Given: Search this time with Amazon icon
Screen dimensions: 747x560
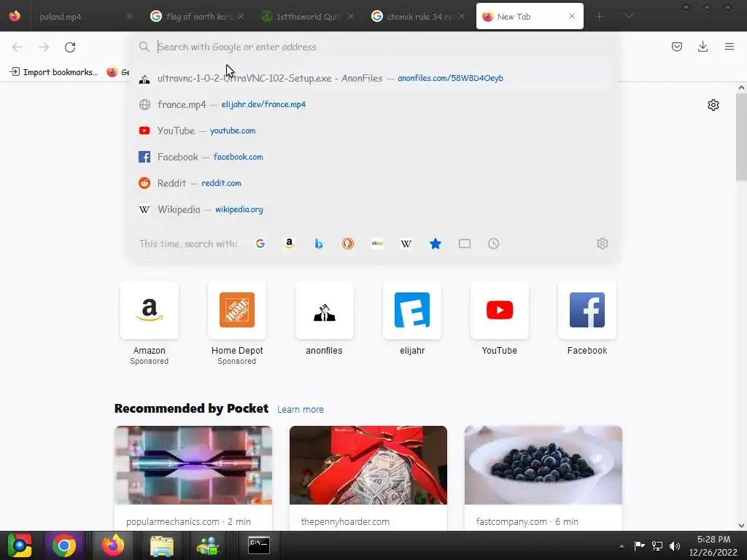Looking at the screenshot, I should coord(289,244).
